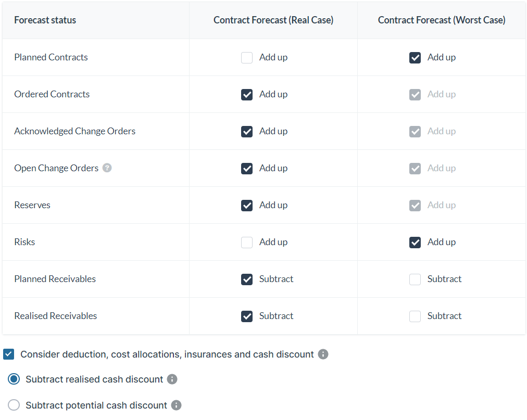Viewport: 527px width, 420px height.
Task: Uncheck Ordered Contracts Add up in Real Case
Action: tap(247, 94)
